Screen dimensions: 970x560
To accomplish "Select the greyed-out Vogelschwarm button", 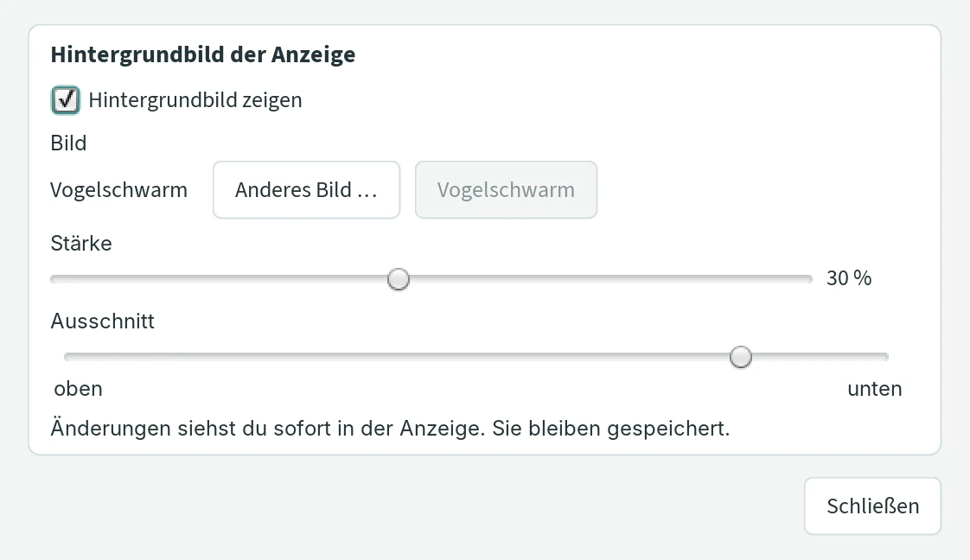I will click(506, 190).
